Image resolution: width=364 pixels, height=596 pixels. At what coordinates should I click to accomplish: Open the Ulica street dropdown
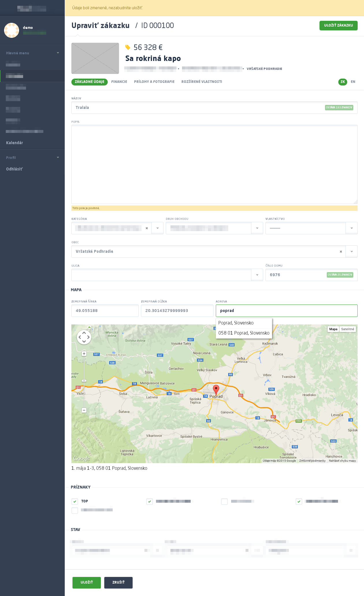click(x=257, y=275)
